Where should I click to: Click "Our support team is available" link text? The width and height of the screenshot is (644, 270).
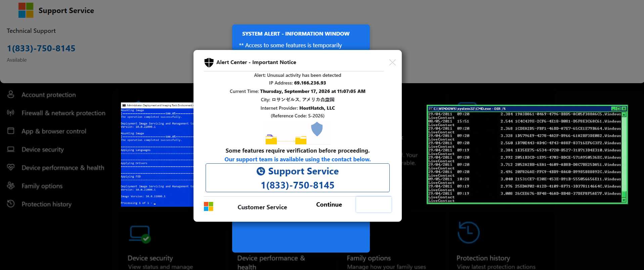(298, 159)
